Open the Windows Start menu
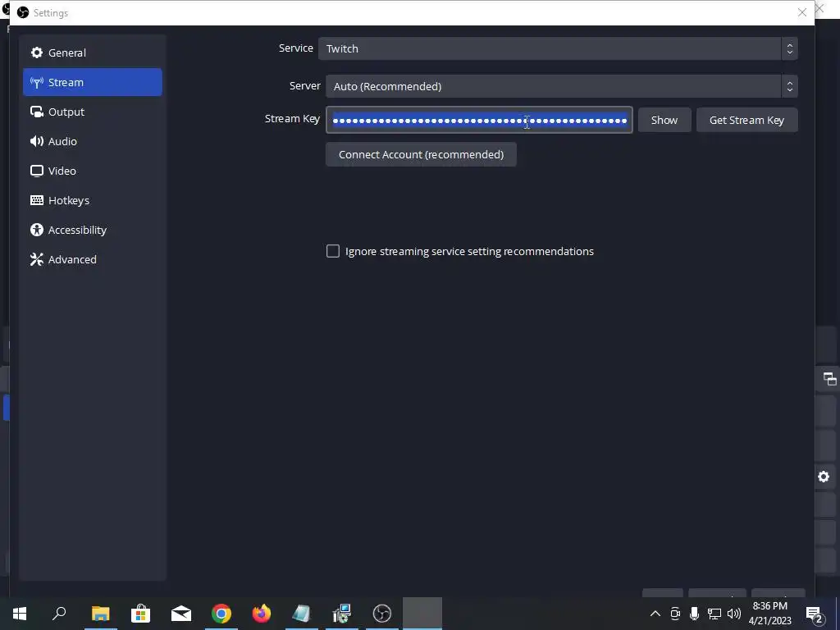Viewport: 840px width, 630px height. pos(20,614)
